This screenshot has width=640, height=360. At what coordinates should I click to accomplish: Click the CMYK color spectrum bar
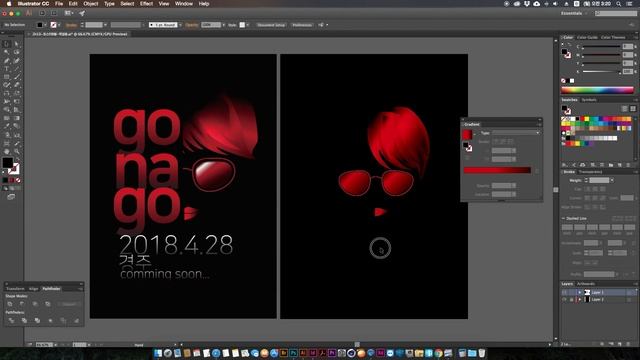(x=598, y=90)
